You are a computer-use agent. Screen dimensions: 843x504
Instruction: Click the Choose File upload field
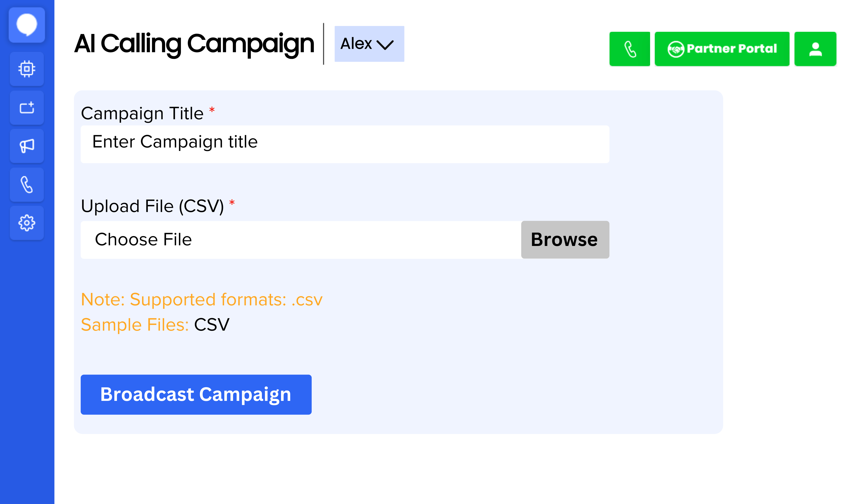click(x=300, y=240)
